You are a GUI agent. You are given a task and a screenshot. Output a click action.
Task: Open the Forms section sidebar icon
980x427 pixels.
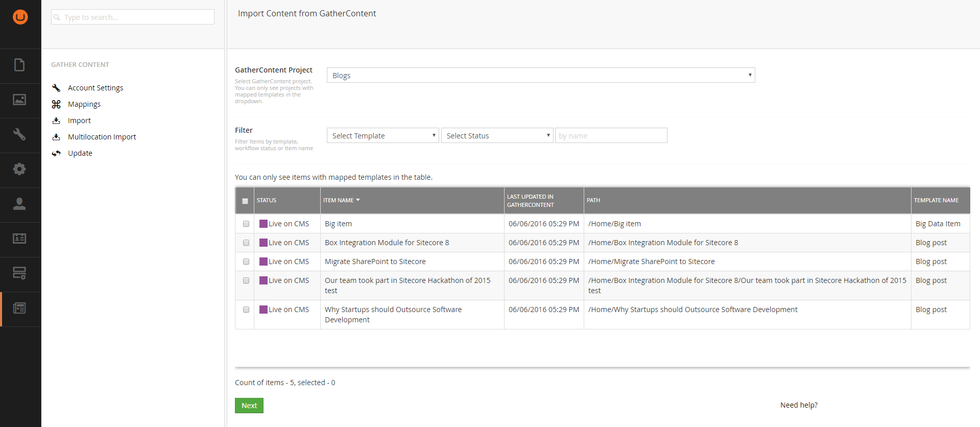[19, 273]
